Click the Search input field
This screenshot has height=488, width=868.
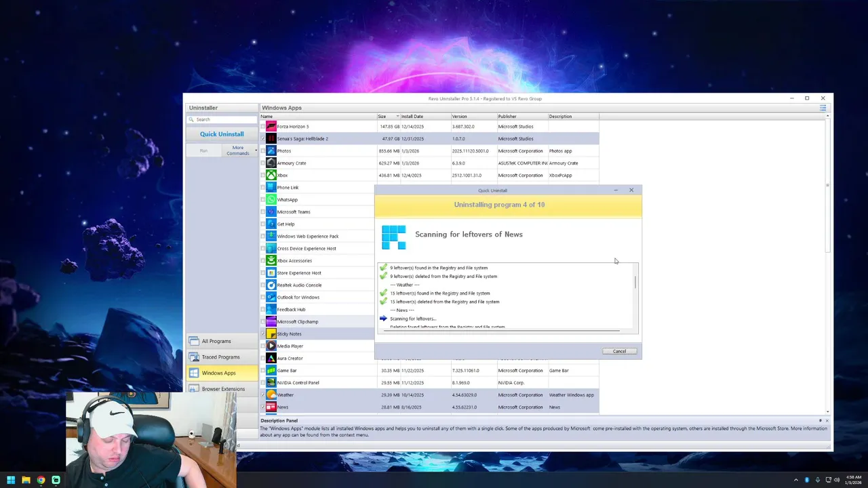(x=222, y=119)
